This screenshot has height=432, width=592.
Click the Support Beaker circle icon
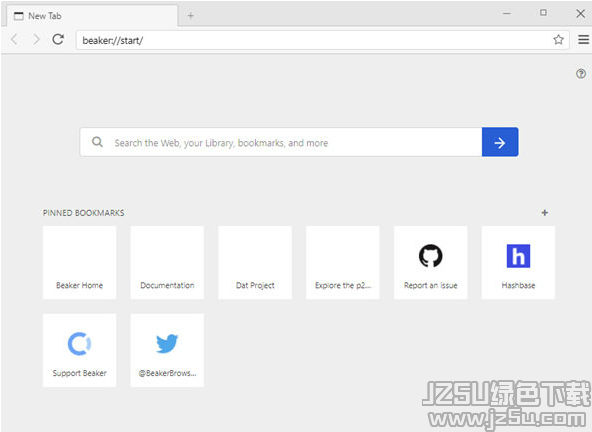tap(79, 344)
